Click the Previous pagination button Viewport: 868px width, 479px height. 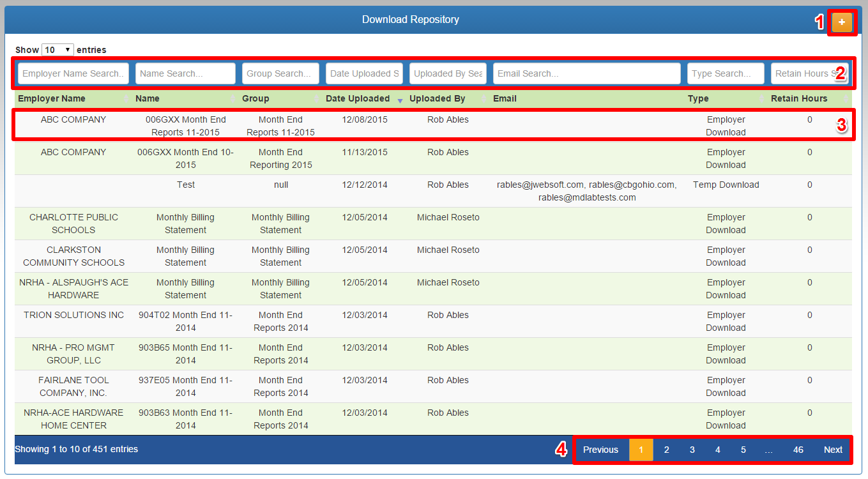[x=600, y=450]
